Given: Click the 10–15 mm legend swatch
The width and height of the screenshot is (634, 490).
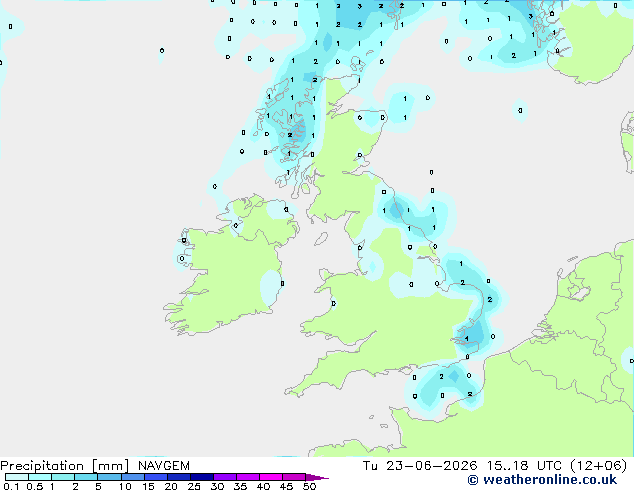Looking at the screenshot, I should pos(132,477).
